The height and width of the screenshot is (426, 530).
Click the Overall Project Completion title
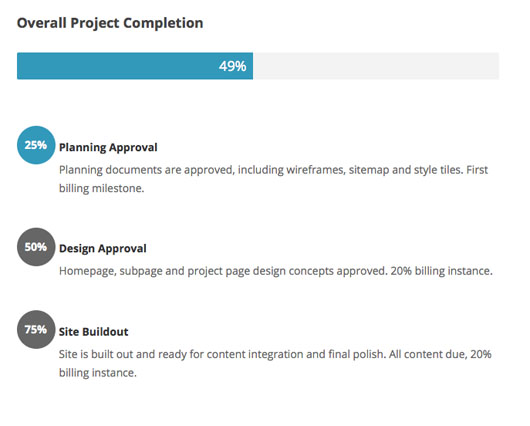pyautogui.click(x=110, y=23)
